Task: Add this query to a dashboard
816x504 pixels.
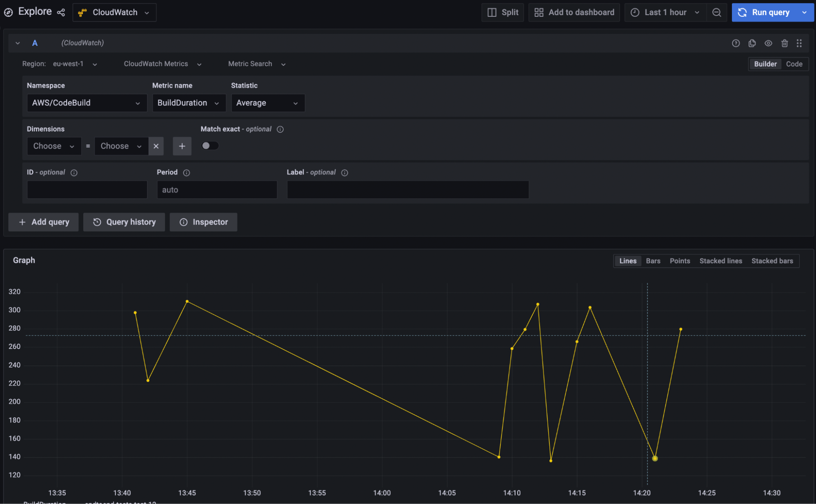Action: (x=574, y=12)
